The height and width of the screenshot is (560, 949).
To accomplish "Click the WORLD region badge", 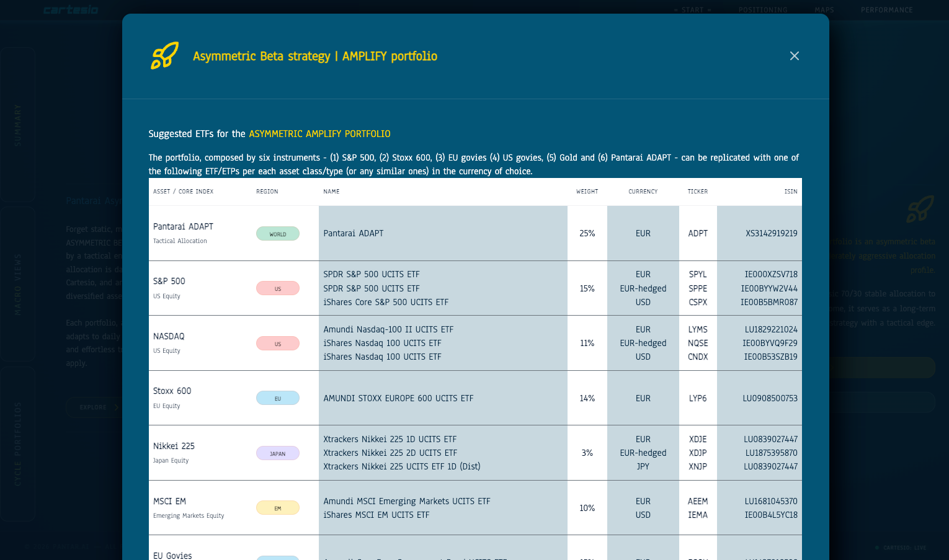I will click(x=278, y=234).
